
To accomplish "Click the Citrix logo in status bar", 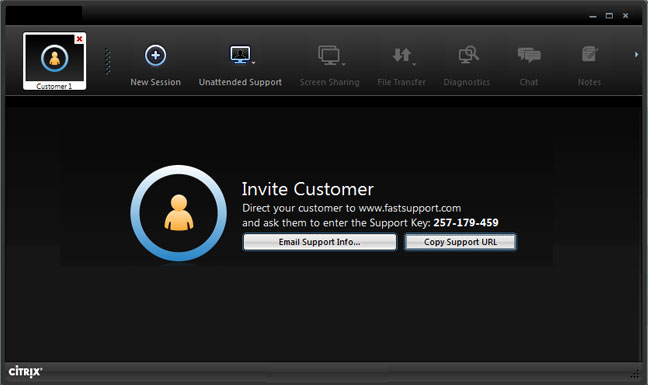I will point(25,371).
